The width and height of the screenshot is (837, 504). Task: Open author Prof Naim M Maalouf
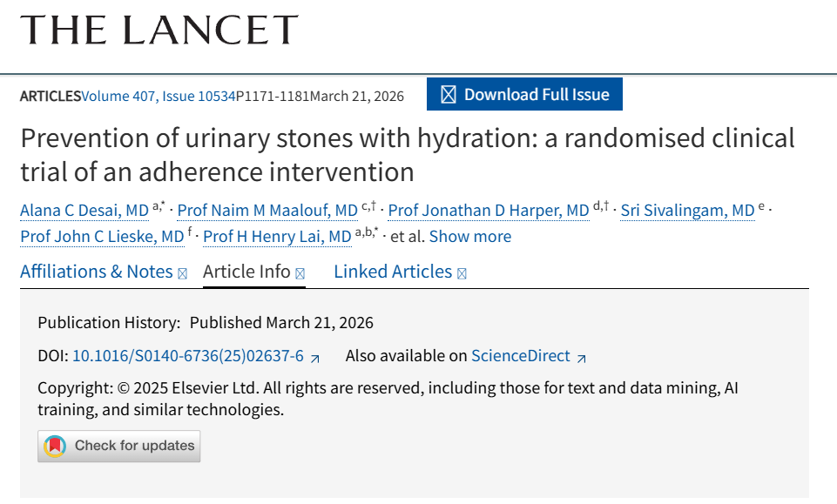coord(267,211)
